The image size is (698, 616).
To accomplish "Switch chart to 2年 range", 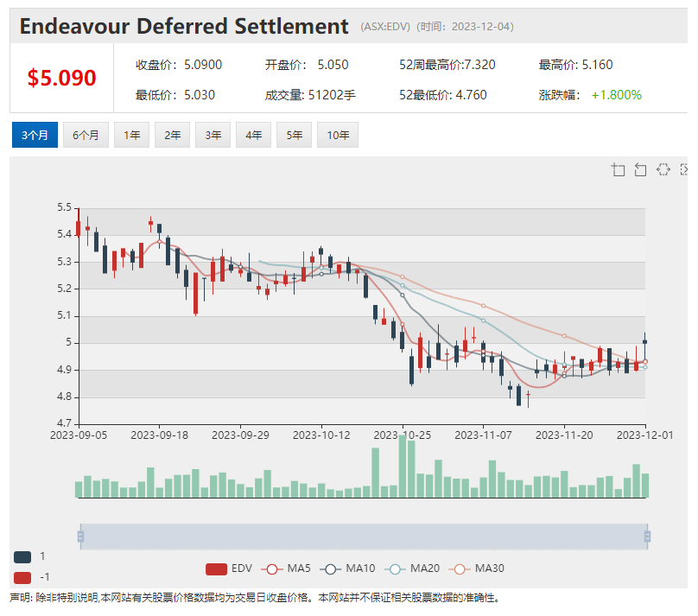I will coord(172,135).
